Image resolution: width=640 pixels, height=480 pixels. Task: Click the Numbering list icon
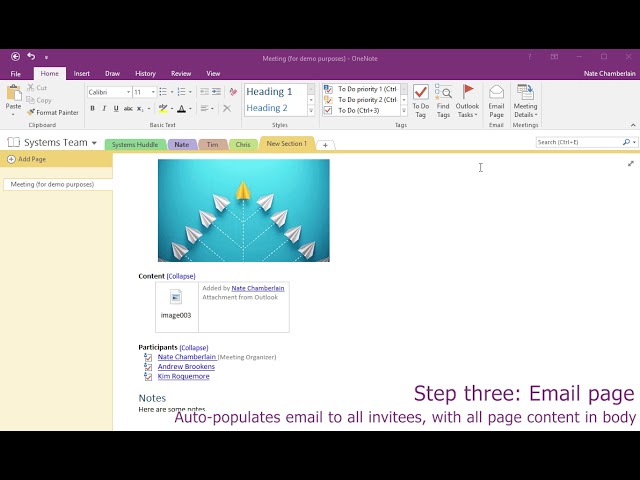[182, 92]
